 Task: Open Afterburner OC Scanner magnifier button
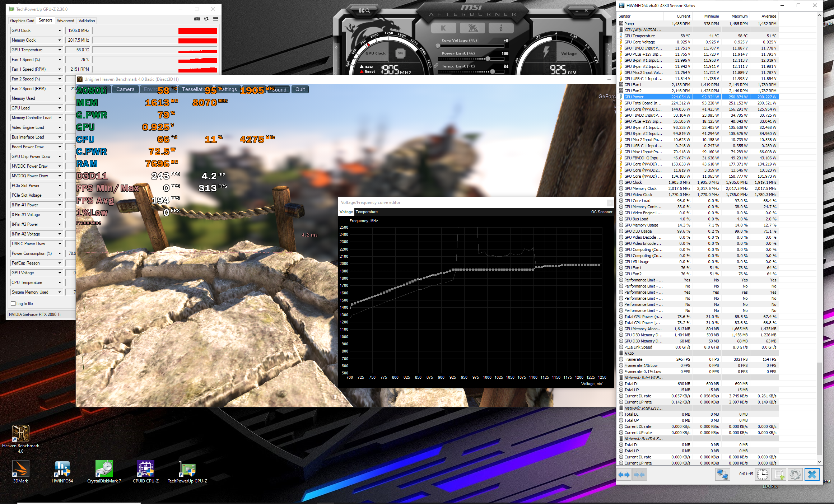(x=364, y=10)
